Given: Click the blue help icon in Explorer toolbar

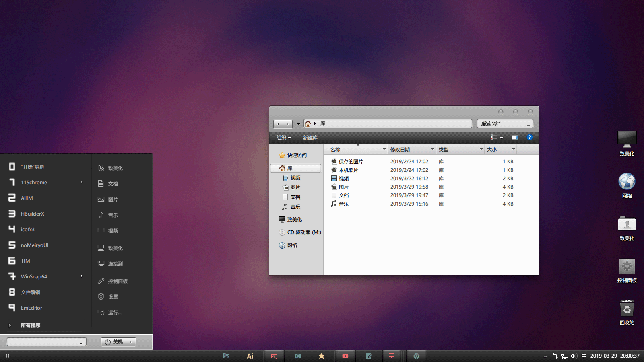Looking at the screenshot, I should [529, 137].
